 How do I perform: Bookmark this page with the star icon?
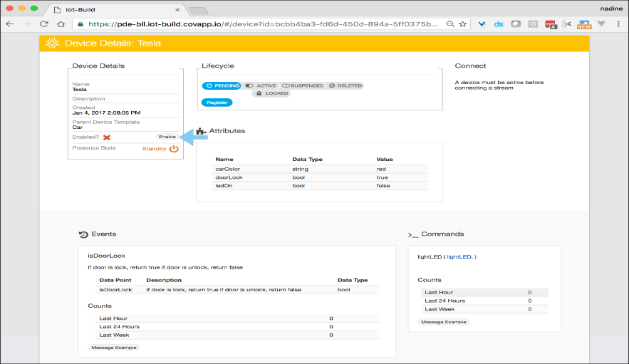(463, 24)
